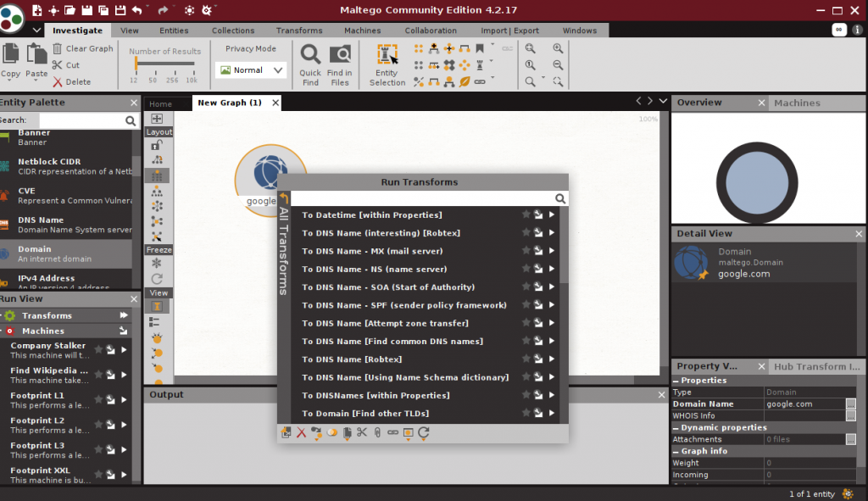Click the Overview graph thumbnail
868x501 pixels.
[x=757, y=183]
